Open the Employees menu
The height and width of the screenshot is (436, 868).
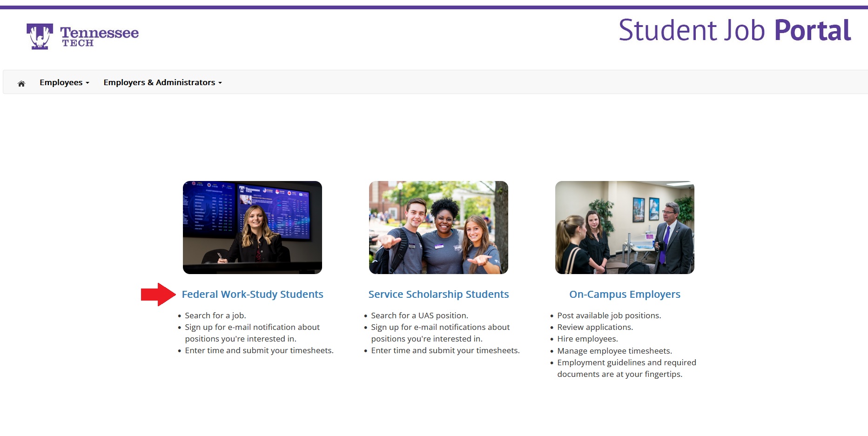(61, 82)
